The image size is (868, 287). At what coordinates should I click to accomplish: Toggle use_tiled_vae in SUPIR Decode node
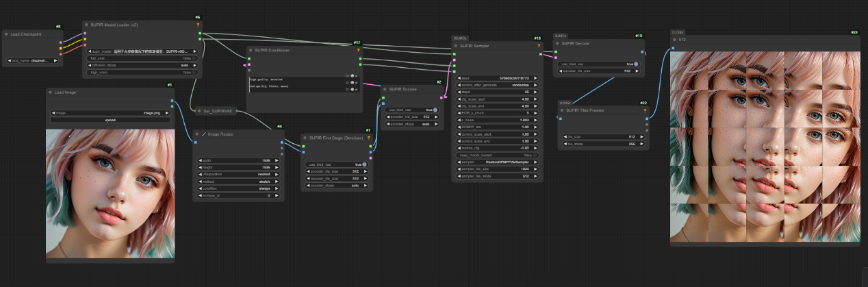(636, 64)
